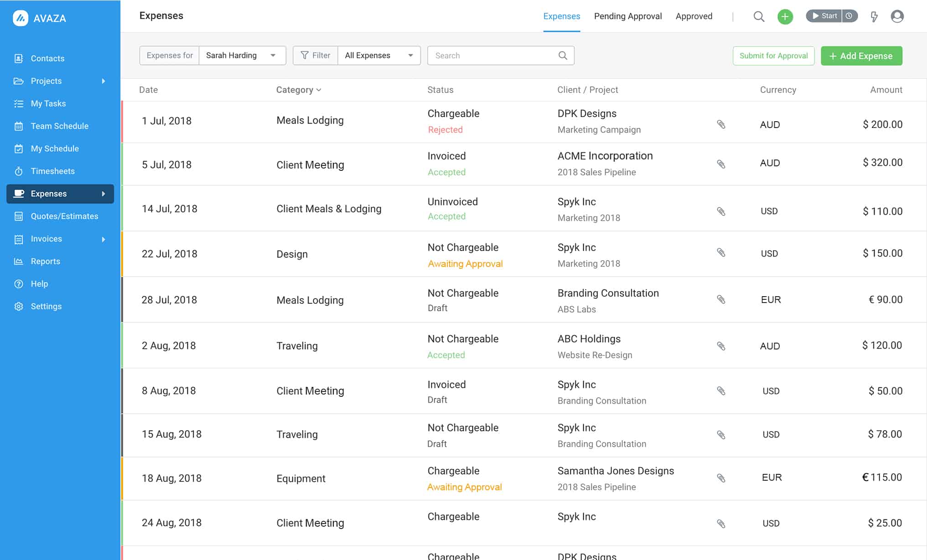This screenshot has height=560, width=927.
Task: Click the Avaza logo icon
Action: pyautogui.click(x=21, y=18)
